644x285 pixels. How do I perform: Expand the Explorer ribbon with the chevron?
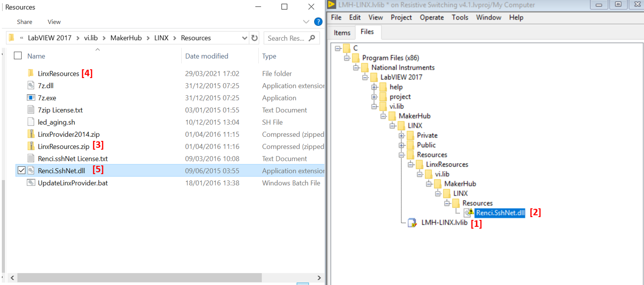pos(306,22)
